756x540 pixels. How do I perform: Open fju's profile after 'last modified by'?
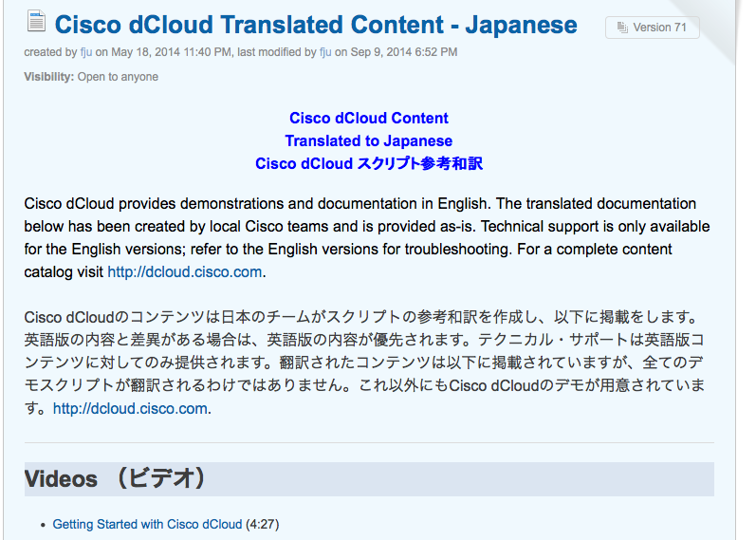point(325,52)
